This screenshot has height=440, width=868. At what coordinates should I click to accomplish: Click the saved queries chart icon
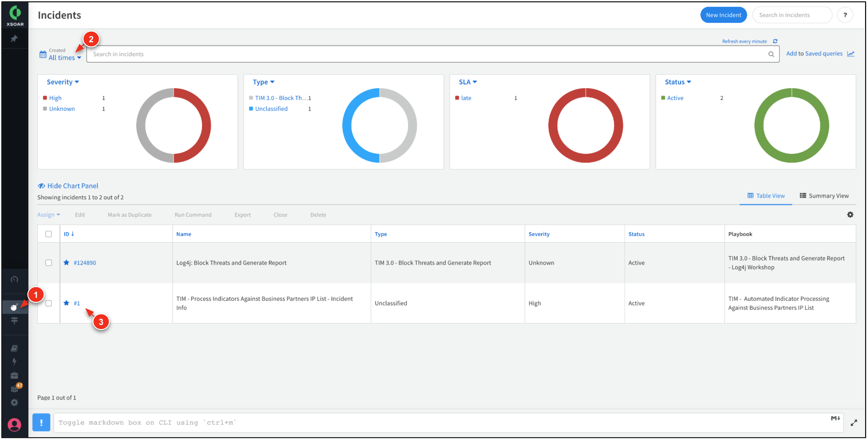click(x=851, y=54)
